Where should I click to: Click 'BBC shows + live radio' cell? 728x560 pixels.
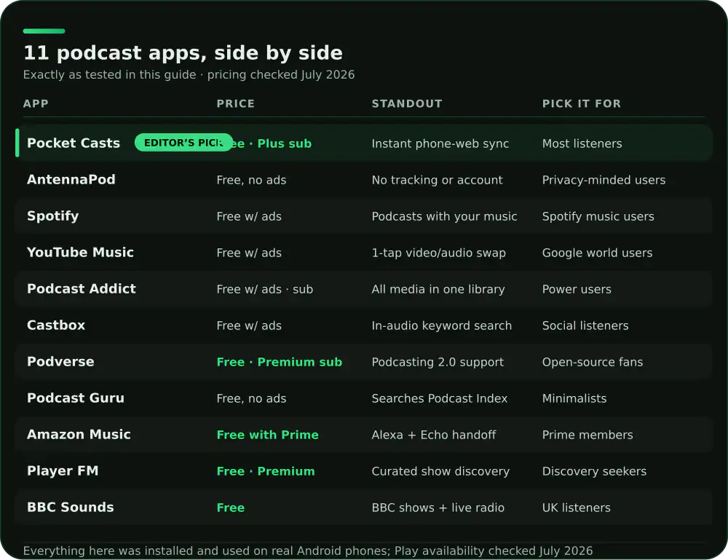tap(438, 508)
